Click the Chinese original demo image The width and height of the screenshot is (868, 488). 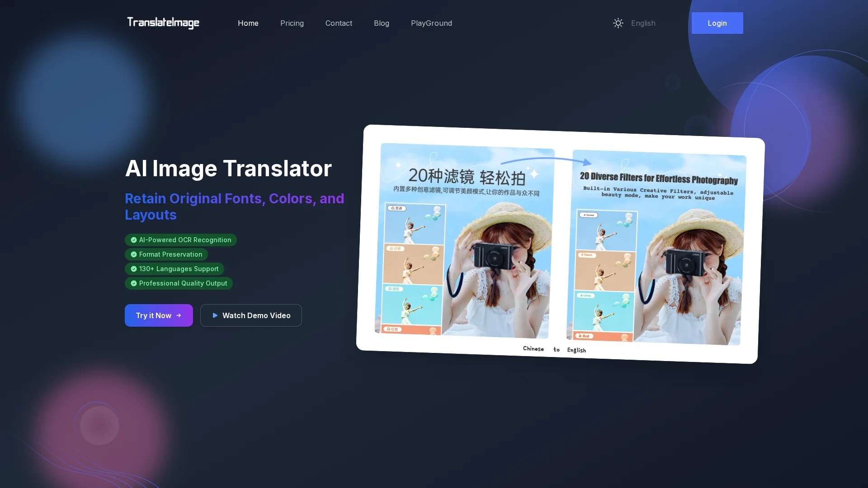coord(464,241)
